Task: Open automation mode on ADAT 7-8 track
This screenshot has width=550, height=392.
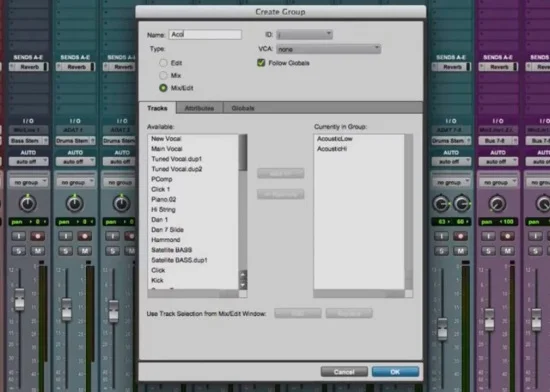Action: tap(451, 161)
